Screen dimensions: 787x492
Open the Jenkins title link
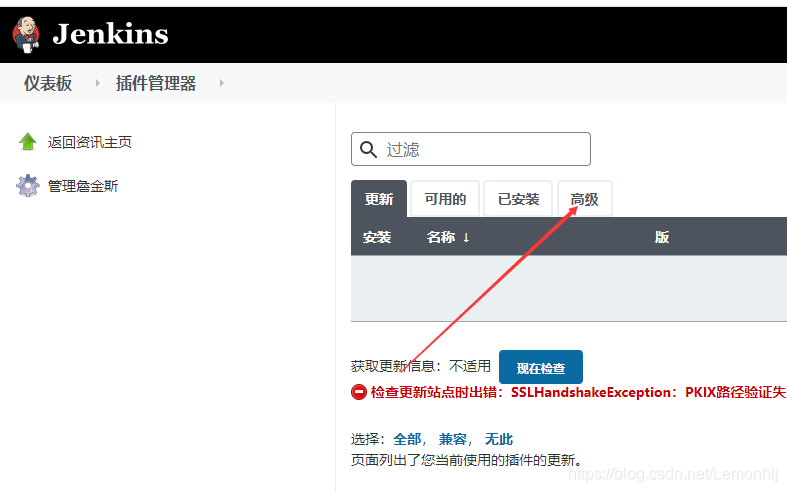pyautogui.click(x=110, y=34)
